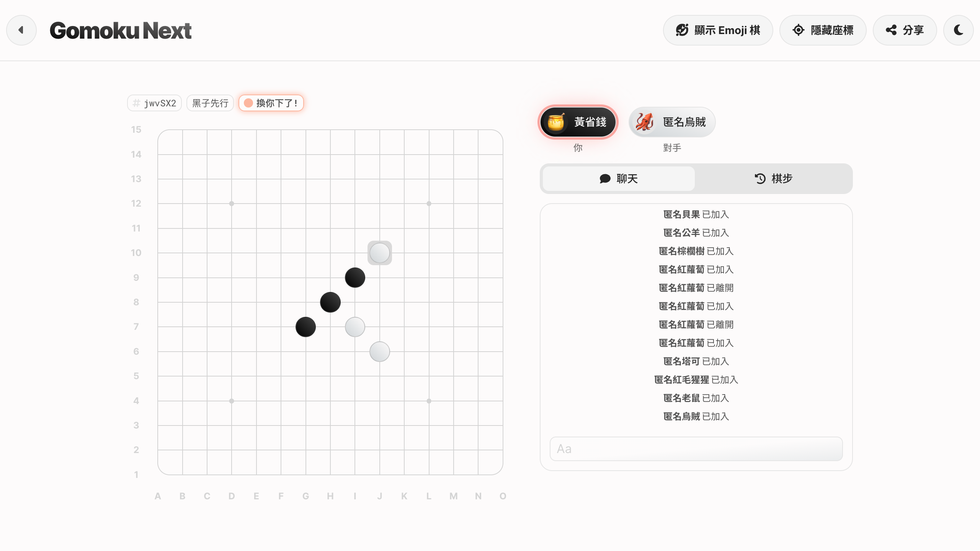This screenshot has height=551, width=980.
Task: Place a stone at intersection H7
Action: 330,327
